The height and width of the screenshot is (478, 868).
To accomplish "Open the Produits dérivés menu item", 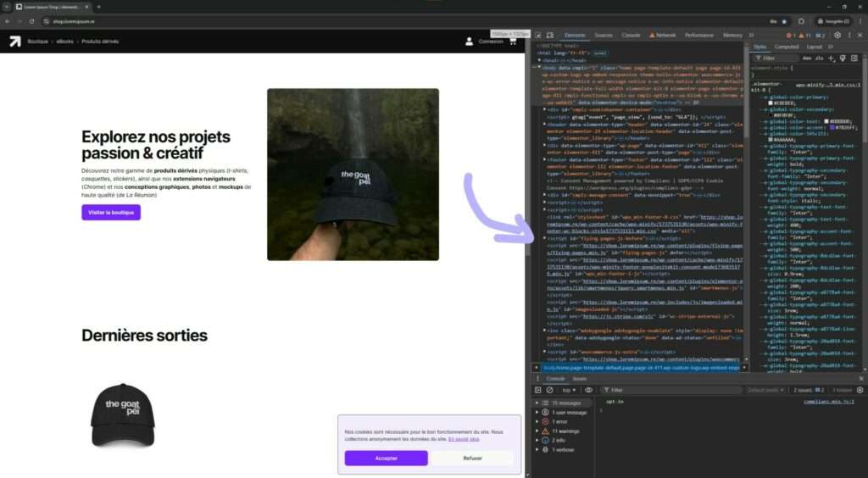I will point(100,42).
